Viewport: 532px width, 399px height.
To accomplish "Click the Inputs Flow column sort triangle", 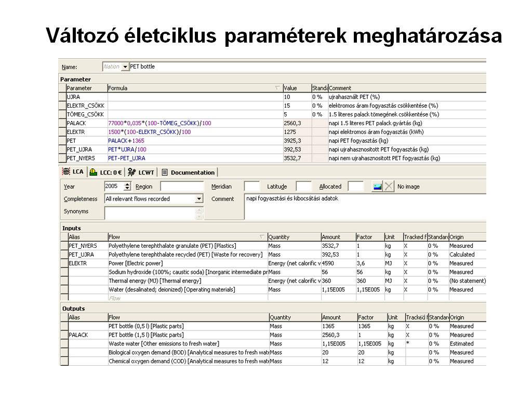I will [x=262, y=237].
